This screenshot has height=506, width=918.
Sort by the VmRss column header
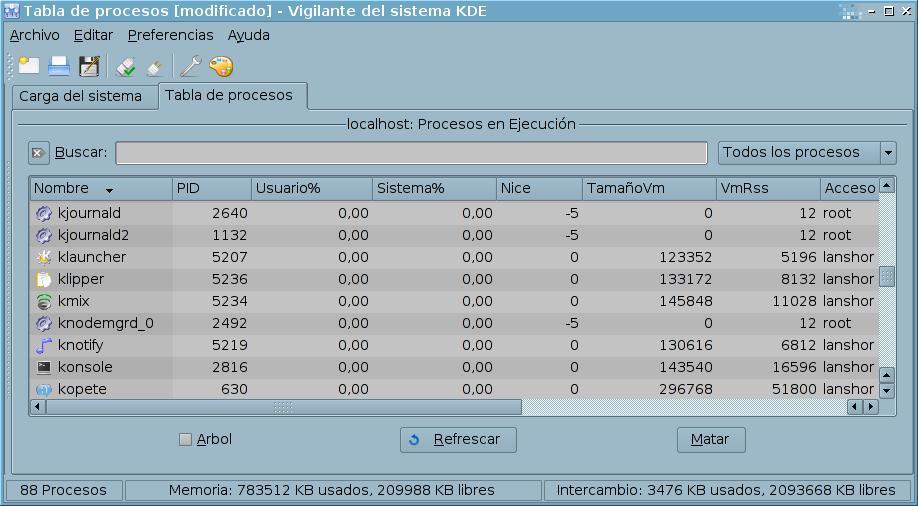coord(768,189)
